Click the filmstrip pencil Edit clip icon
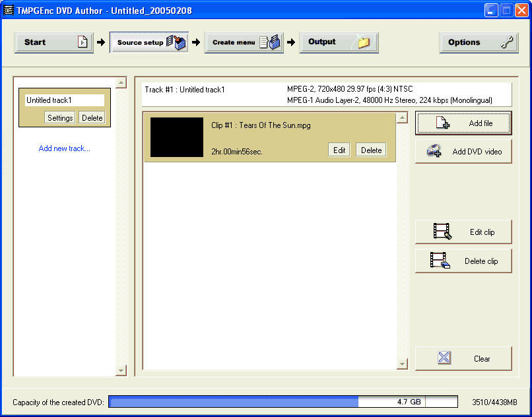The height and width of the screenshot is (417, 532). click(x=442, y=232)
